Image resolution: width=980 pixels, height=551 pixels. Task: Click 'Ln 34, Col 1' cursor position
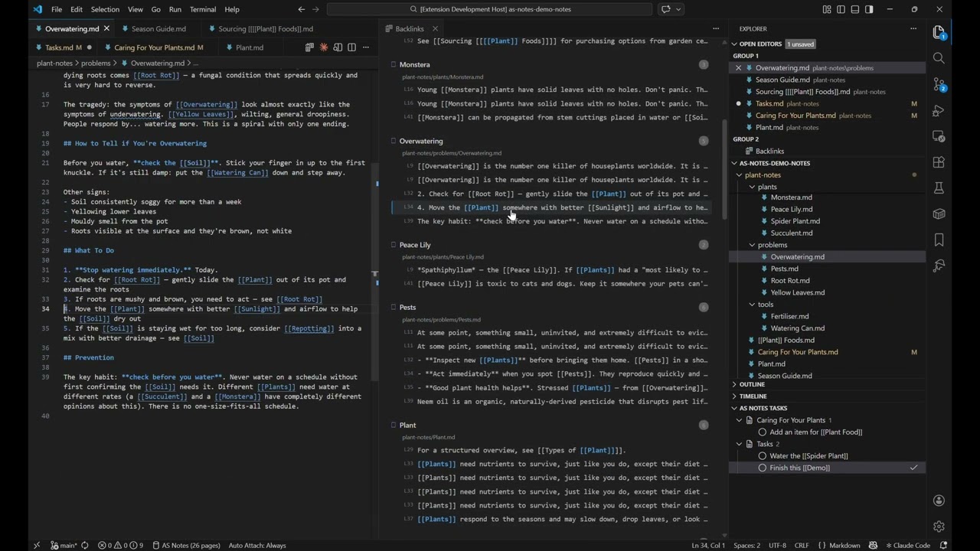tap(709, 546)
